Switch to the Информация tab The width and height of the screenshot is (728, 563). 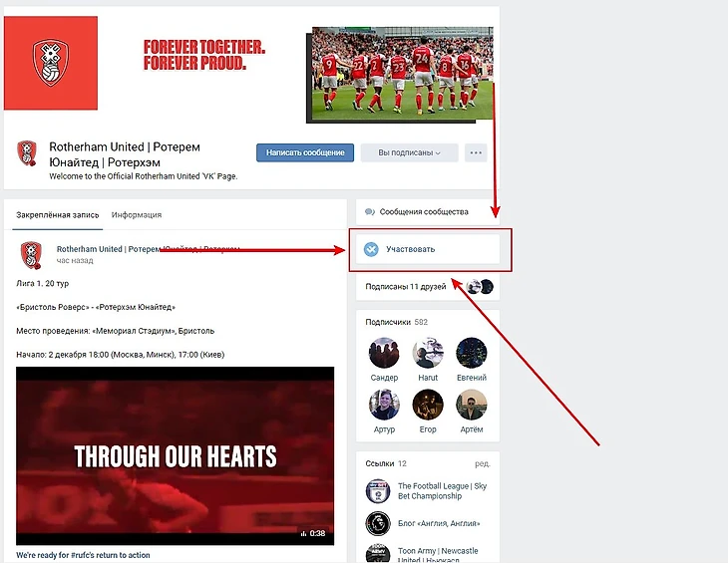tap(137, 214)
